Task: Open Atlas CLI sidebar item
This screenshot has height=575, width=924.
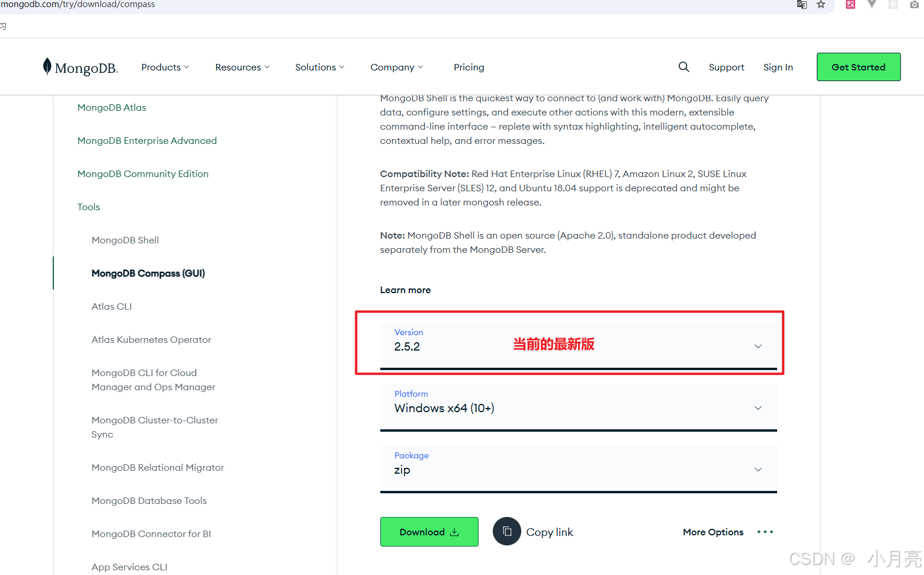Action: pyautogui.click(x=112, y=306)
